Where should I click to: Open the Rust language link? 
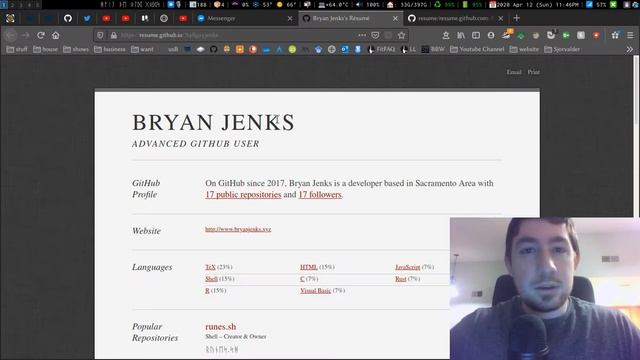400,279
